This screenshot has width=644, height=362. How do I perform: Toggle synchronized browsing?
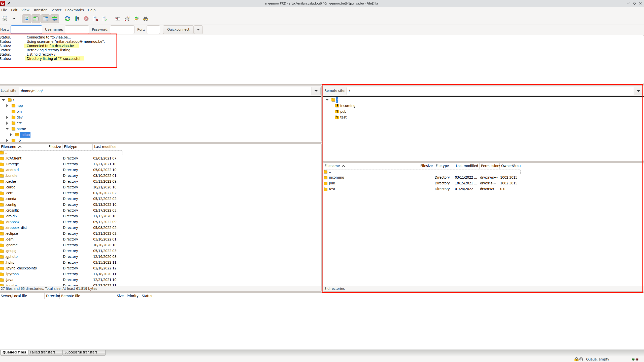[x=136, y=19]
